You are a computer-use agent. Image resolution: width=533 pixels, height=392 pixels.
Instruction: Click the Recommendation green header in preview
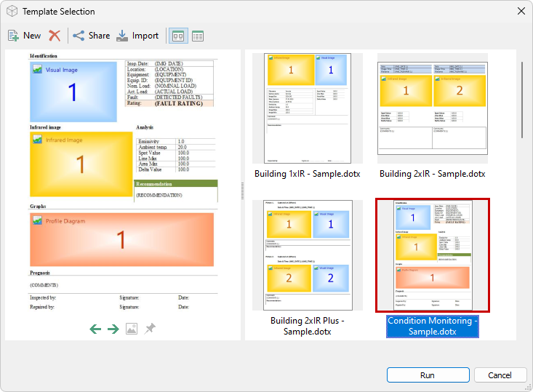coord(176,184)
